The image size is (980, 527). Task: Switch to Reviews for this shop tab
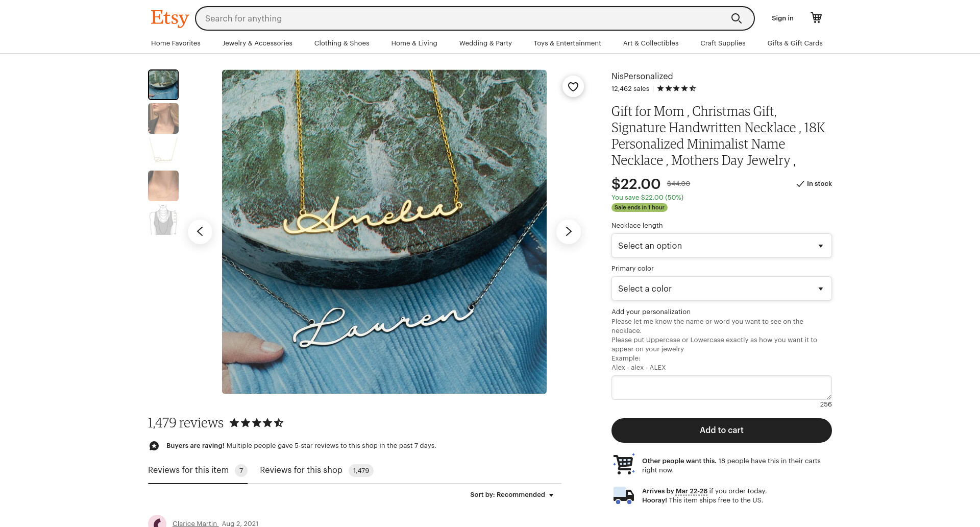[316, 470]
